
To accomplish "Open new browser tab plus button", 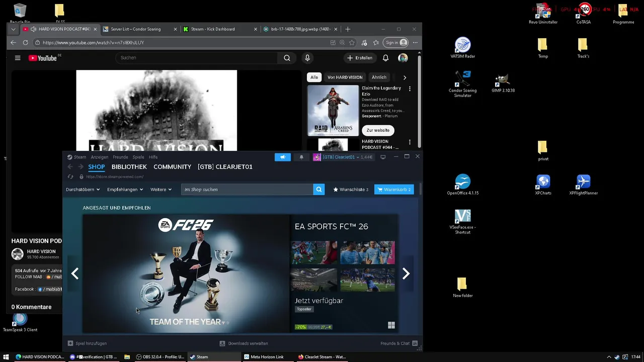I will coord(348,29).
